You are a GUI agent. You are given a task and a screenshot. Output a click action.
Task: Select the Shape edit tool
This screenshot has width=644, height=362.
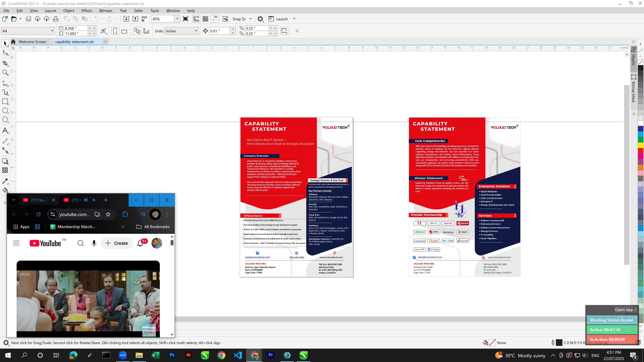tap(5, 52)
